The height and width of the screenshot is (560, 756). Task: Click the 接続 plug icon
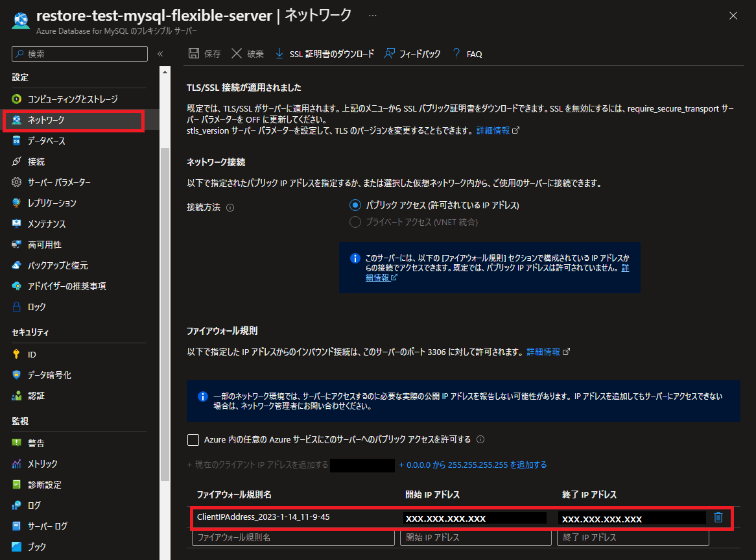(x=16, y=161)
